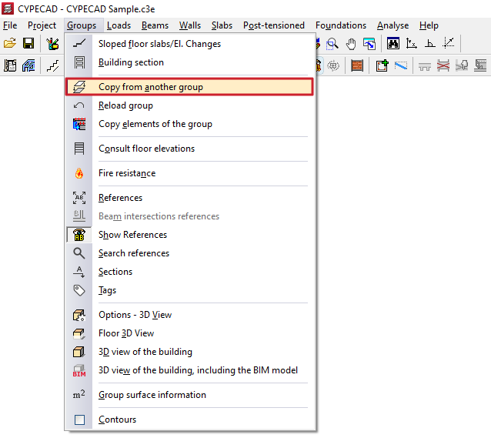Click the grey T-beam section icon

click(x=425, y=66)
